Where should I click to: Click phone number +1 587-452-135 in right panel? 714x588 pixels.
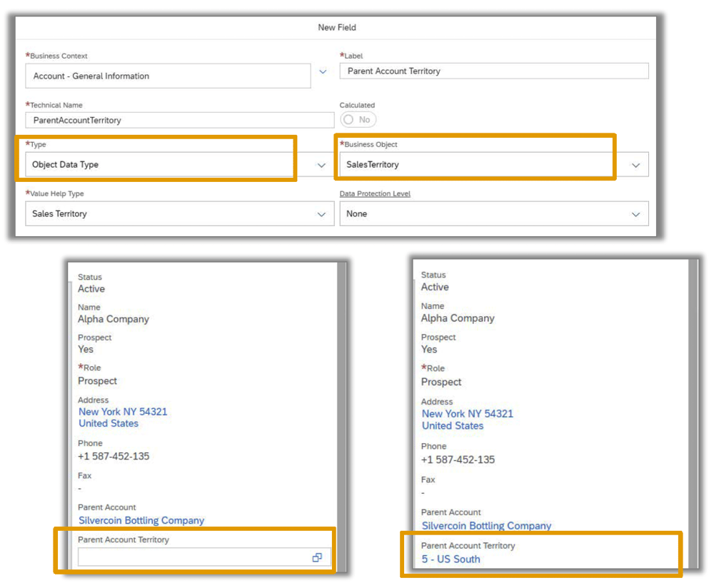[x=458, y=460]
